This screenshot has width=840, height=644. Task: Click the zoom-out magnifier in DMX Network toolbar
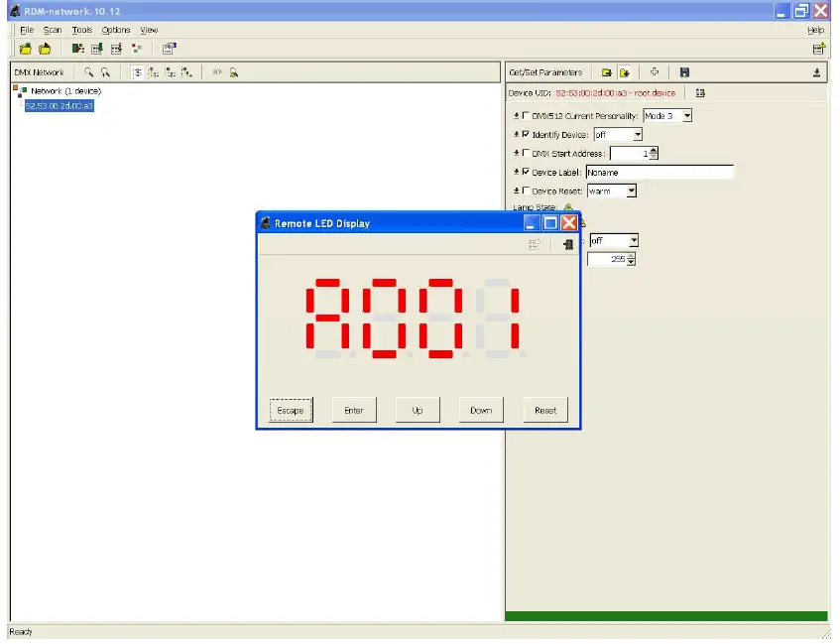pyautogui.click(x=106, y=72)
